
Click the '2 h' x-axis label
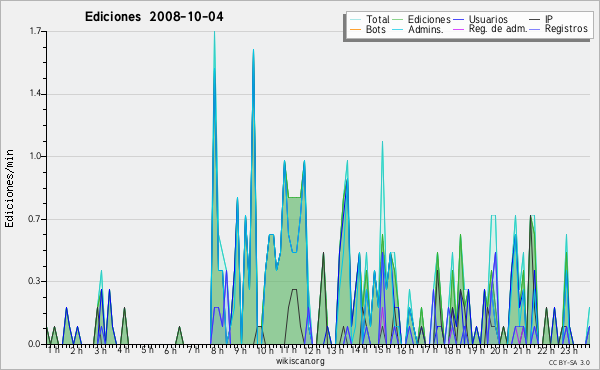click(77, 350)
